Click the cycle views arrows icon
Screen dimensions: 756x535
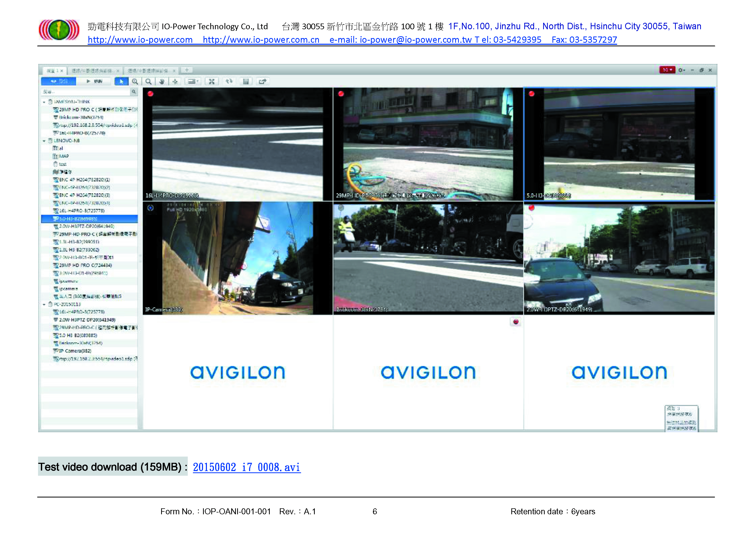coord(229,81)
